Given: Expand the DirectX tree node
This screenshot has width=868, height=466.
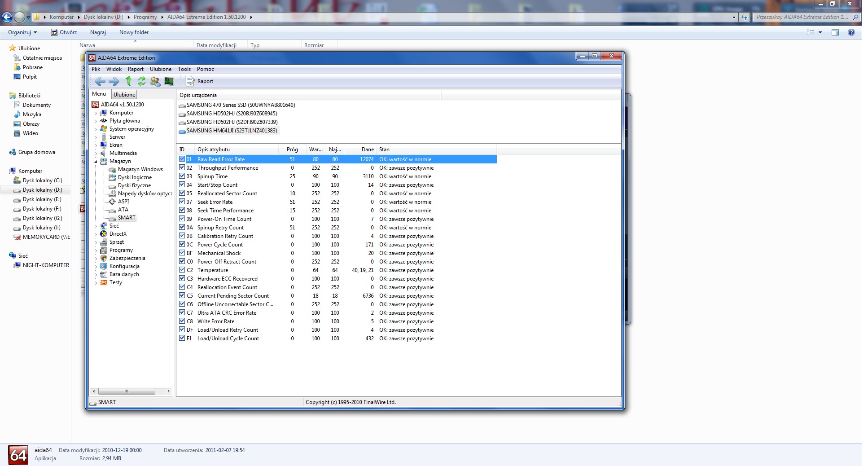Looking at the screenshot, I should click(96, 234).
